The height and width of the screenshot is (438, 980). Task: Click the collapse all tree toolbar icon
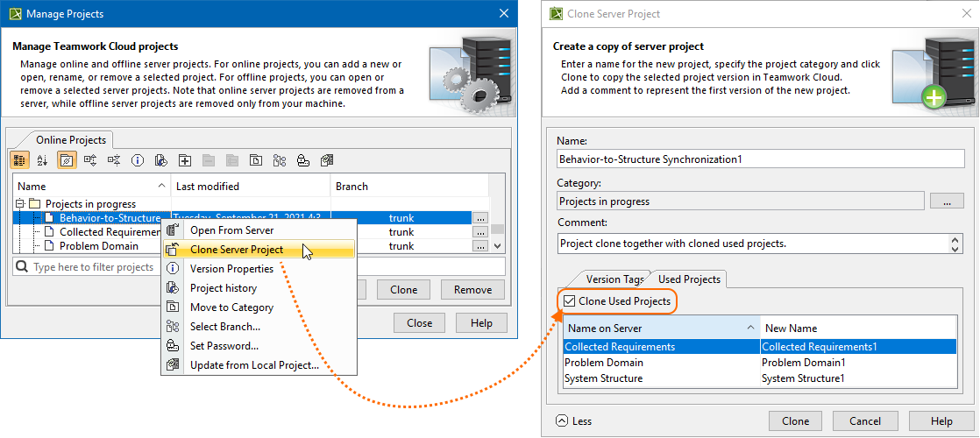(x=114, y=160)
